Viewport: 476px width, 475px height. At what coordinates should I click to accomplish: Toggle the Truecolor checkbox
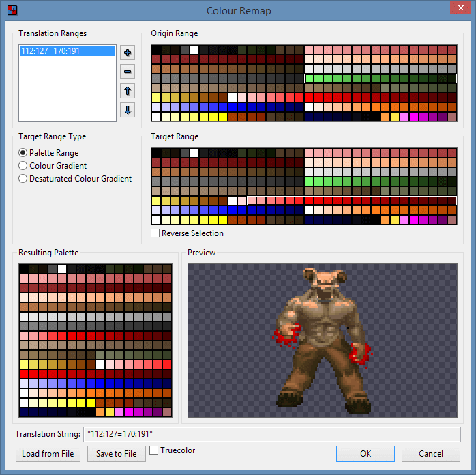[154, 450]
